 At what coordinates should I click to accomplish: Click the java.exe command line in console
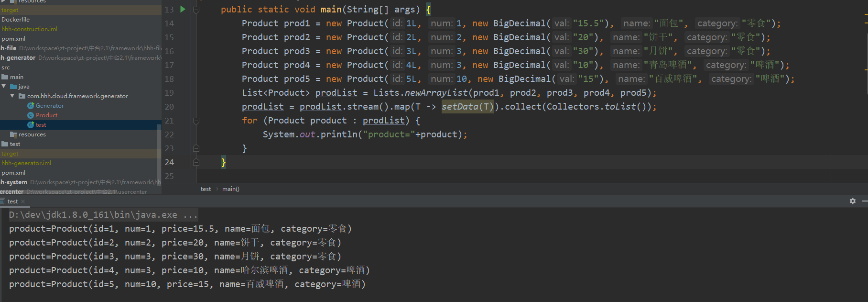pyautogui.click(x=103, y=215)
